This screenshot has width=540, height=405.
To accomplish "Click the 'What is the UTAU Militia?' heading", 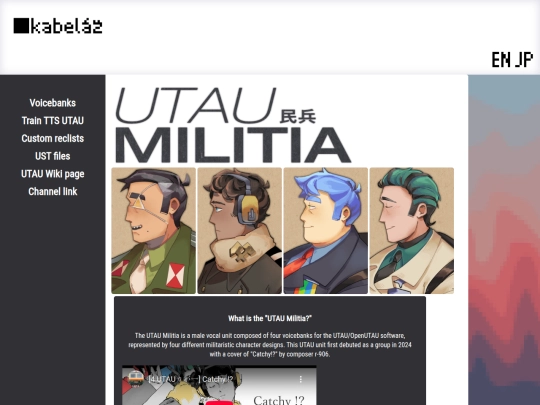I will coord(270,319).
